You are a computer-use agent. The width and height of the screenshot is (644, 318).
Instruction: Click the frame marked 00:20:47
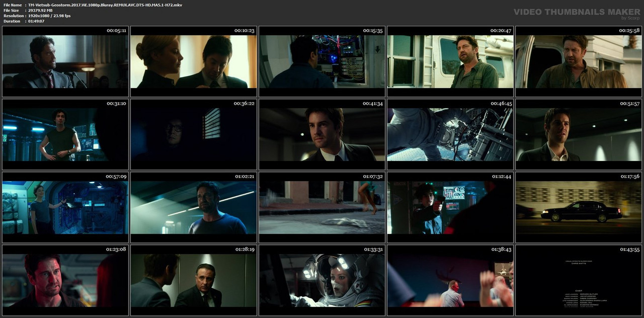point(450,61)
